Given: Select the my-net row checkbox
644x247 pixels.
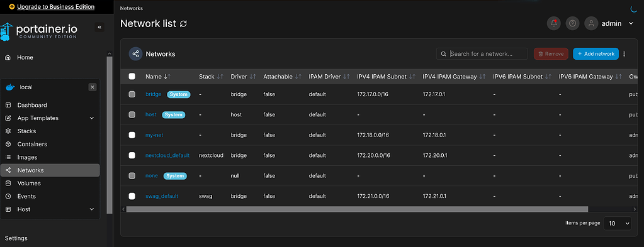Looking at the screenshot, I should click(132, 135).
